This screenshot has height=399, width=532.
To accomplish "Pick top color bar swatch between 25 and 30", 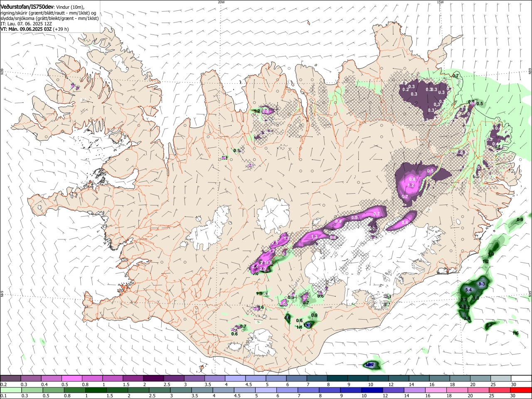I will click(x=501, y=379).
